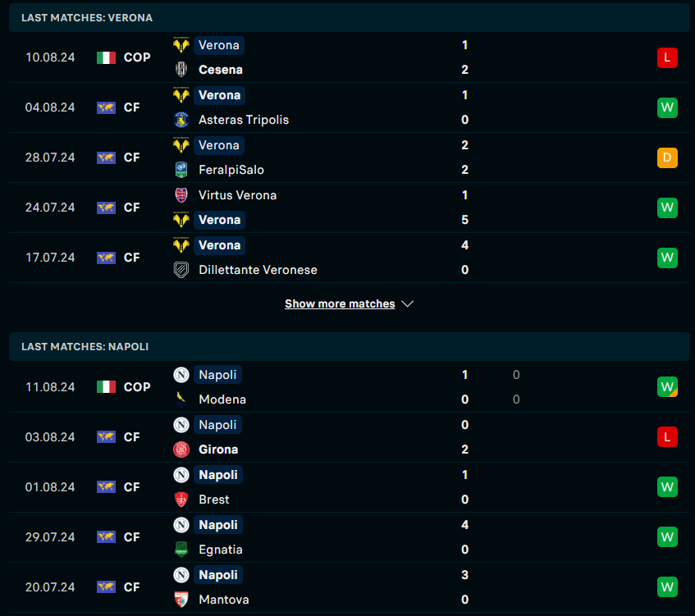Image resolution: width=695 pixels, height=616 pixels.
Task: Click the Last Matches: Verona header
Action: [x=350, y=18]
